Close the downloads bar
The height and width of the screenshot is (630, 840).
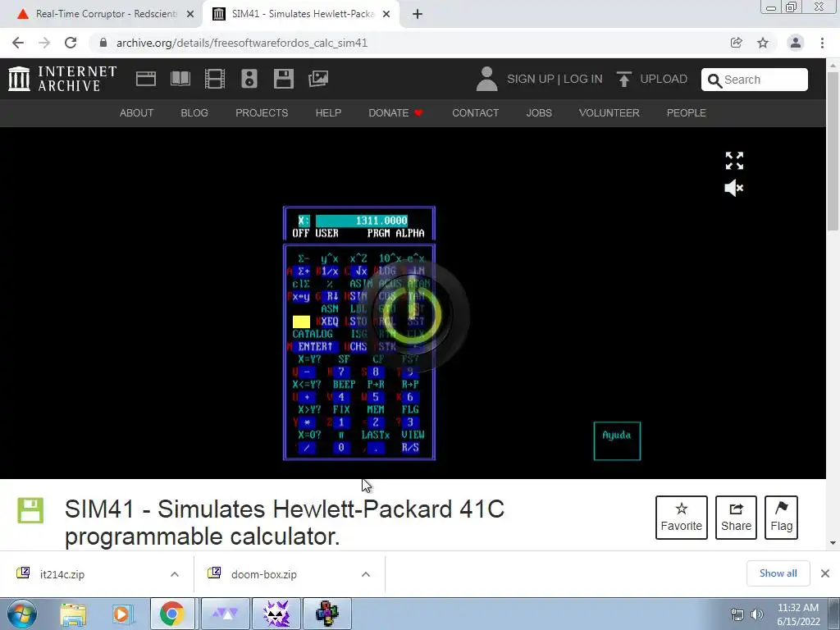pos(825,573)
